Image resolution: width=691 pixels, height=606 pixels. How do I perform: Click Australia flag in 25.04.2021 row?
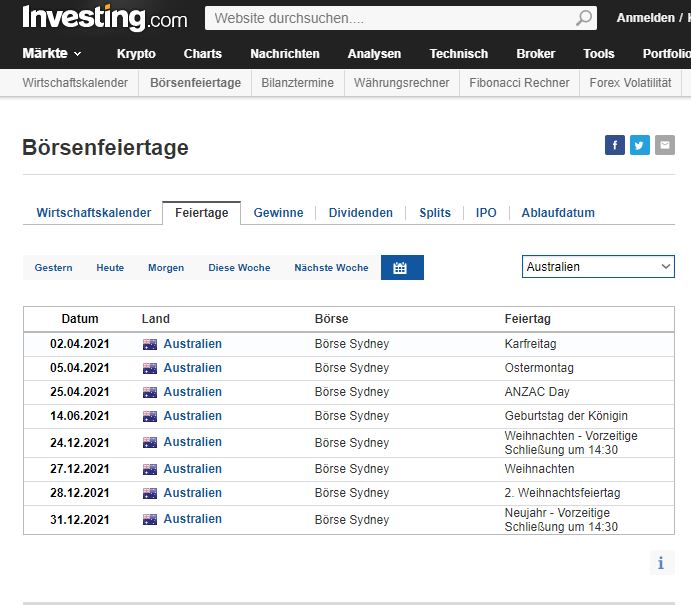point(150,392)
